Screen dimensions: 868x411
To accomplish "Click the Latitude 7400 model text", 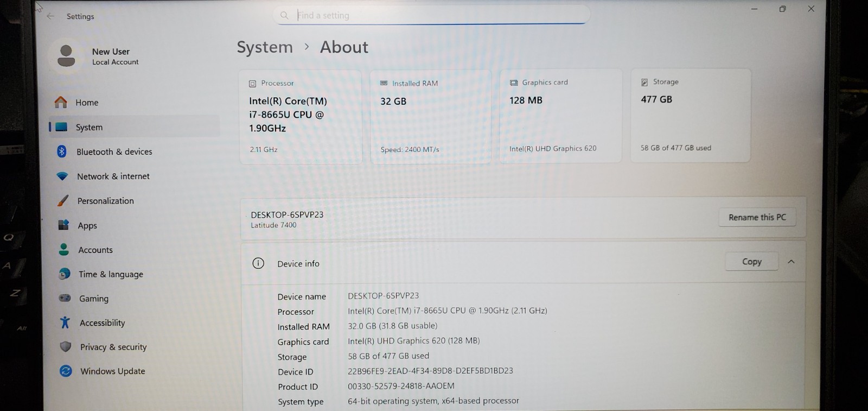I will [273, 225].
